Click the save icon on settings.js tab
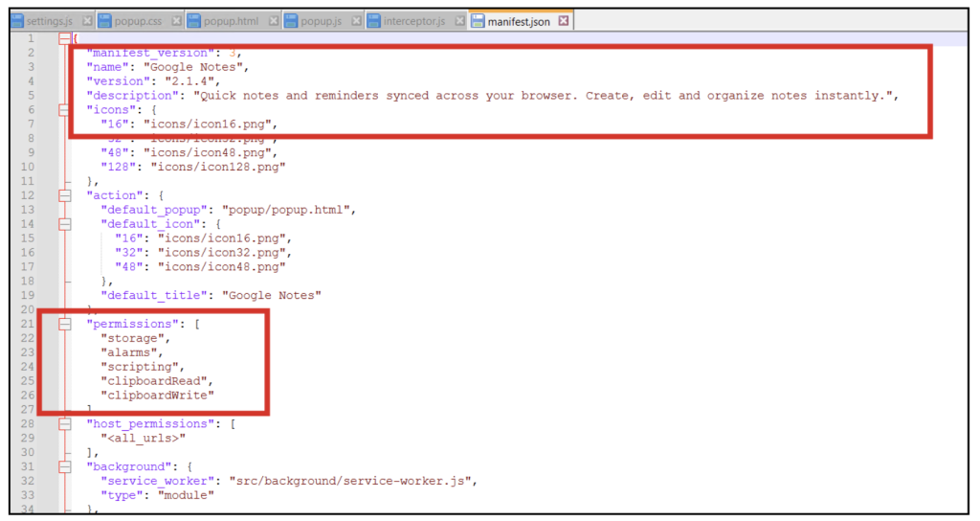The height and width of the screenshot is (521, 980). coord(17,21)
